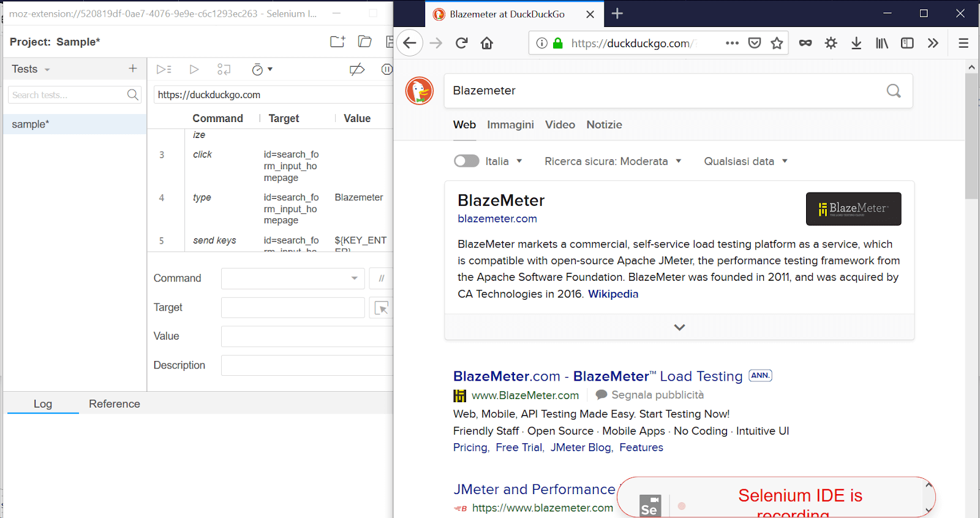Switch to the Reference tab
This screenshot has width=980, height=518.
pyautogui.click(x=115, y=404)
